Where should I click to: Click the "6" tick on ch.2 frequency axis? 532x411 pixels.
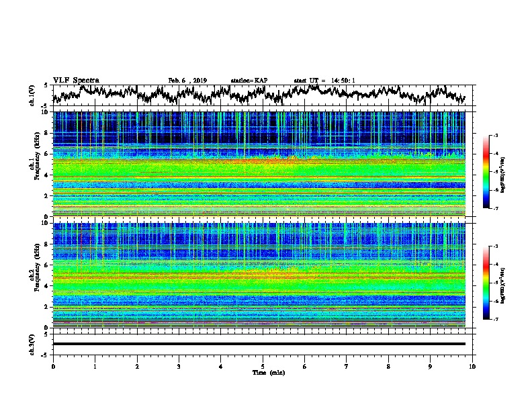(47, 265)
